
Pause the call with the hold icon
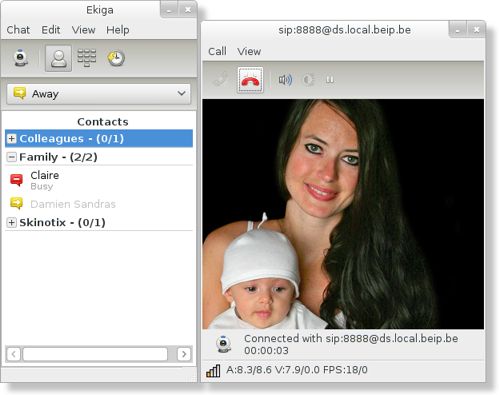(330, 80)
